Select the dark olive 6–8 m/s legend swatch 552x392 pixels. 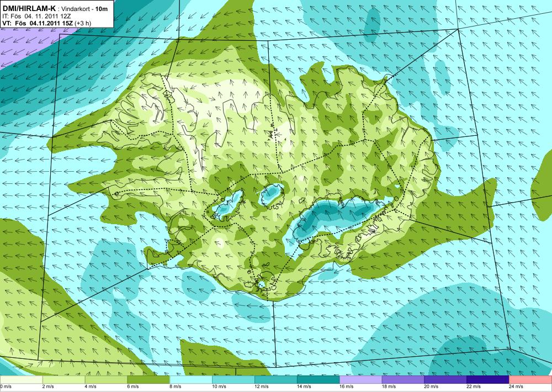point(148,380)
